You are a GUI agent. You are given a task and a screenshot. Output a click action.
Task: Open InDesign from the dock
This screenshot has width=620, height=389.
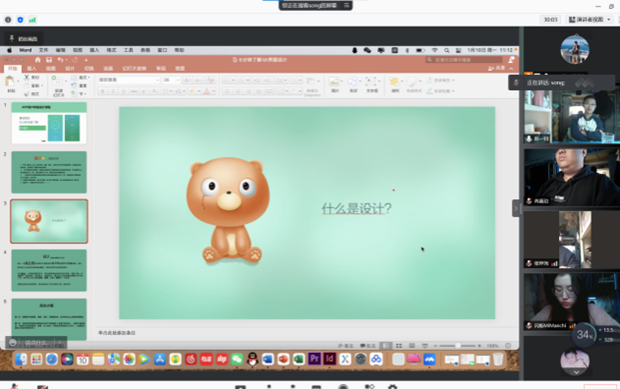[x=329, y=359]
